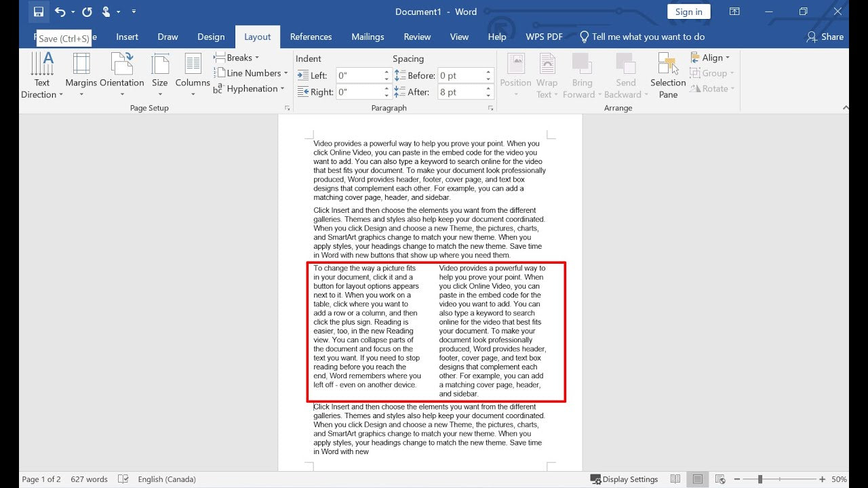868x488 pixels.
Task: Open the Columns layout tool
Action: (193, 73)
